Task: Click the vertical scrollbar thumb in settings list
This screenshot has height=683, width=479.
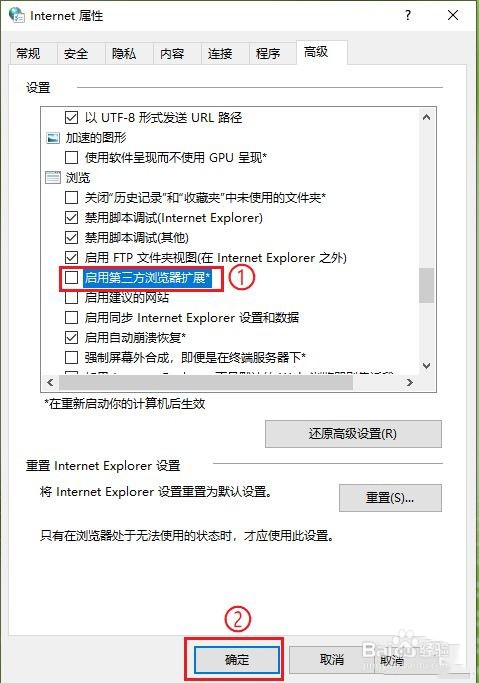Action: click(426, 285)
